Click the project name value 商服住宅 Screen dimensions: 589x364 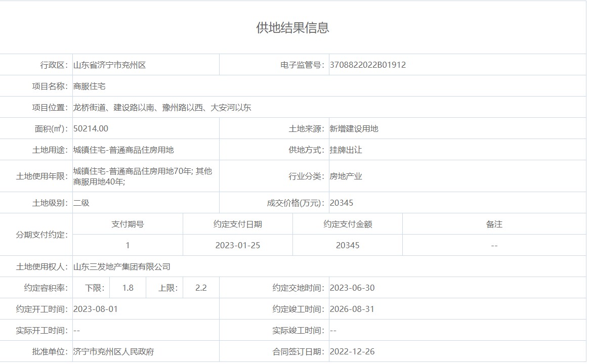coord(89,86)
